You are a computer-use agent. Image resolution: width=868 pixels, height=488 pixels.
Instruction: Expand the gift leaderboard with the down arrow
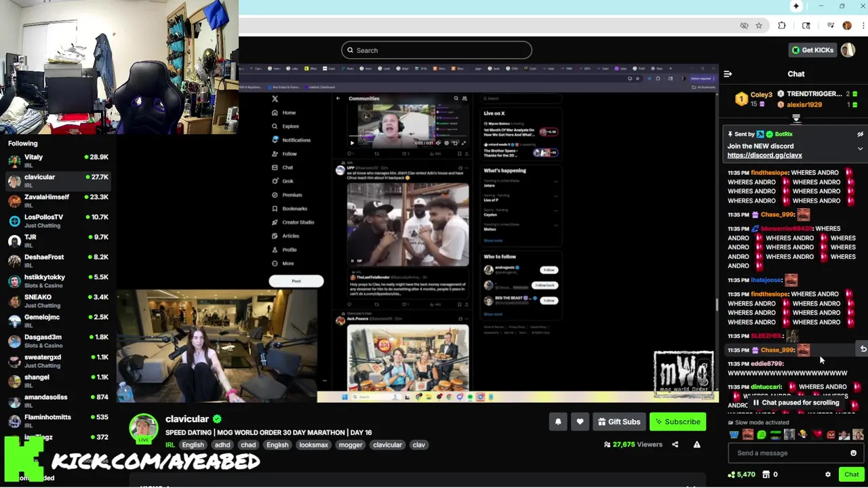[x=796, y=119]
